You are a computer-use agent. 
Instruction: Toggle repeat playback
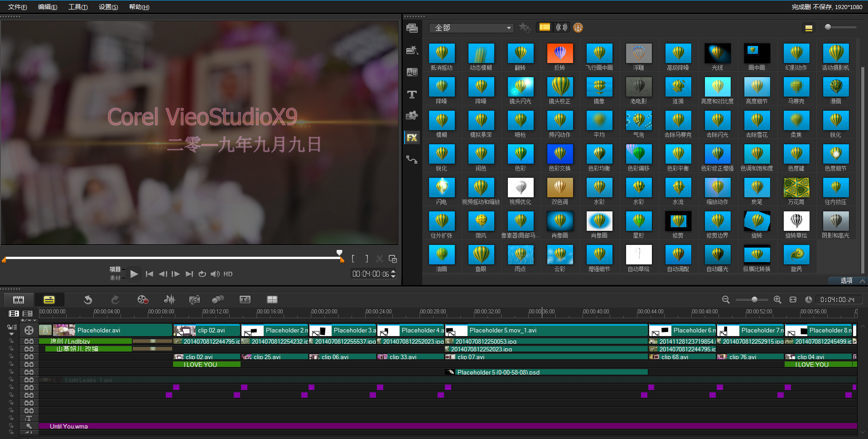pyautogui.click(x=202, y=274)
